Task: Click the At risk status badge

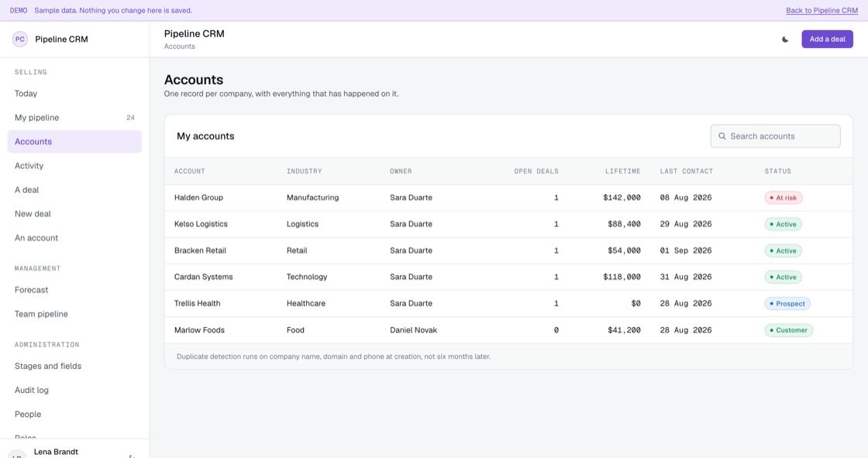Action: 784,198
